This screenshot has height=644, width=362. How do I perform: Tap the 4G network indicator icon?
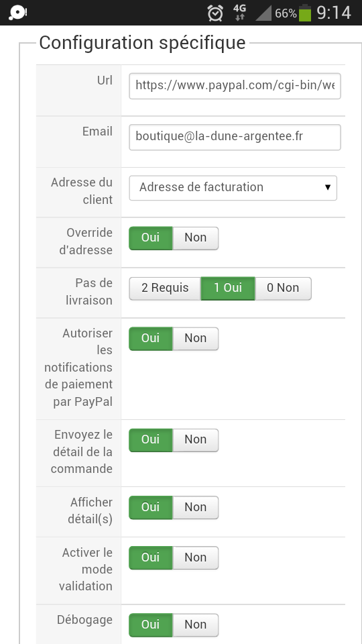click(x=239, y=13)
